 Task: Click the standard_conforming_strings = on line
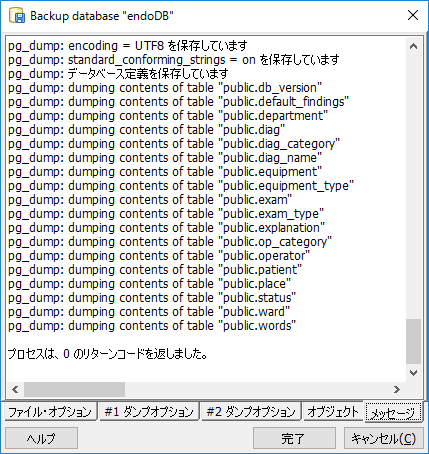click(x=174, y=60)
